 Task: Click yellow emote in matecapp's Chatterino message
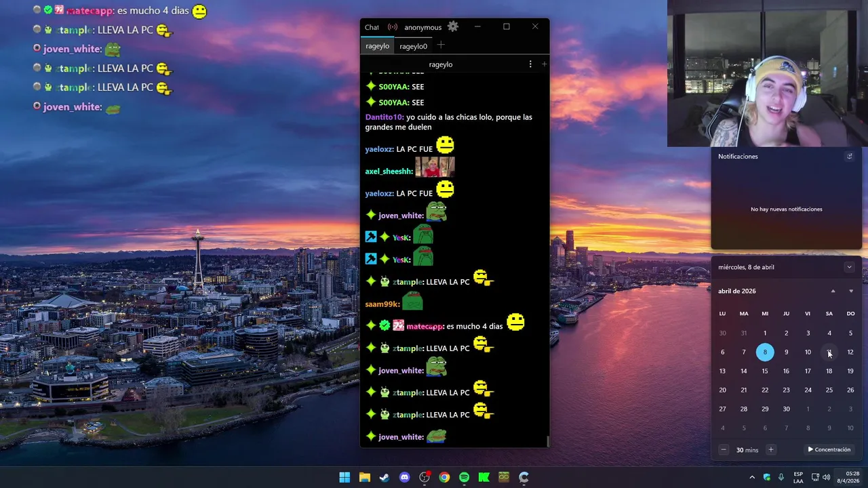515,322
